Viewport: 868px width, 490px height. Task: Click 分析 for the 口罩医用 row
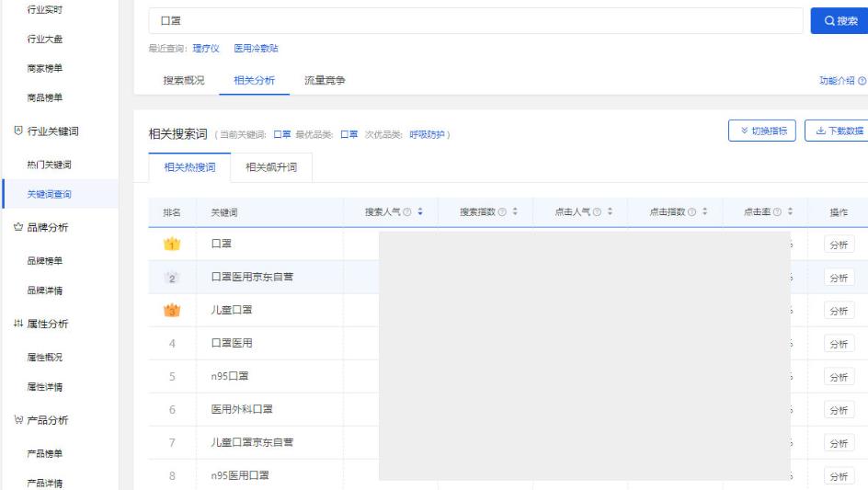(x=839, y=344)
